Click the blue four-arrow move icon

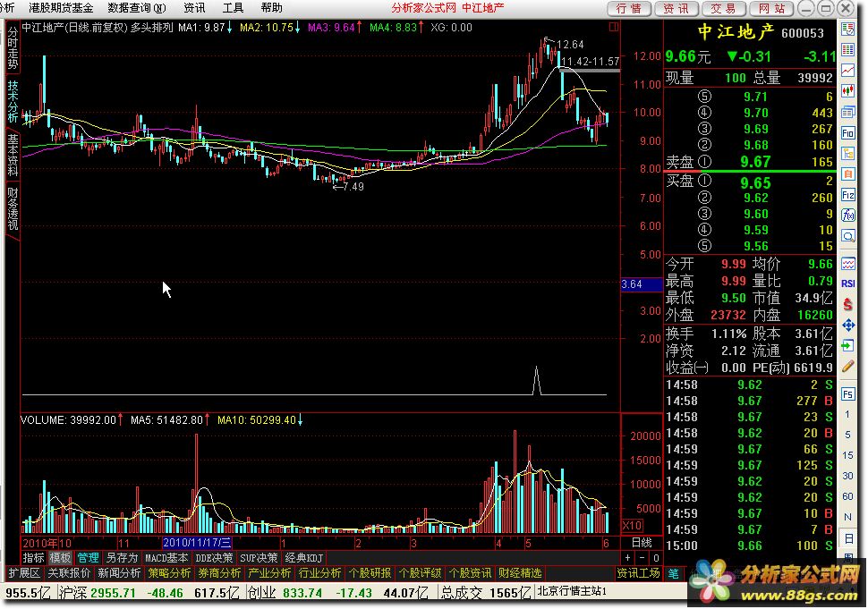pos(847,326)
